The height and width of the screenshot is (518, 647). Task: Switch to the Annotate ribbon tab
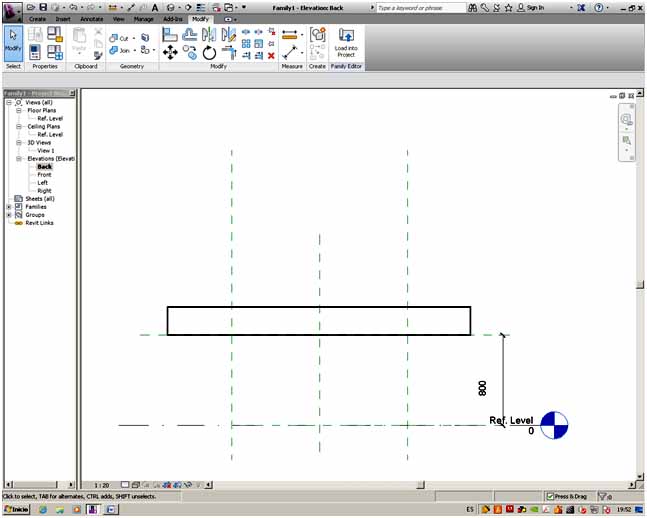91,19
